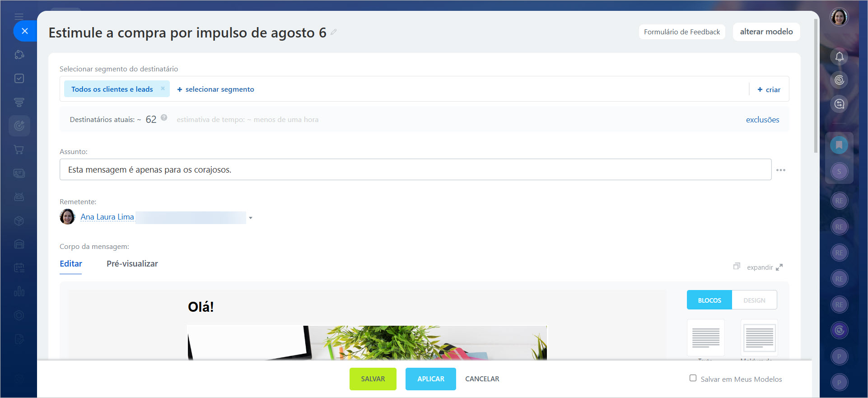Click the page vertical scrollbar
The height and width of the screenshot is (398, 868).
click(816, 86)
